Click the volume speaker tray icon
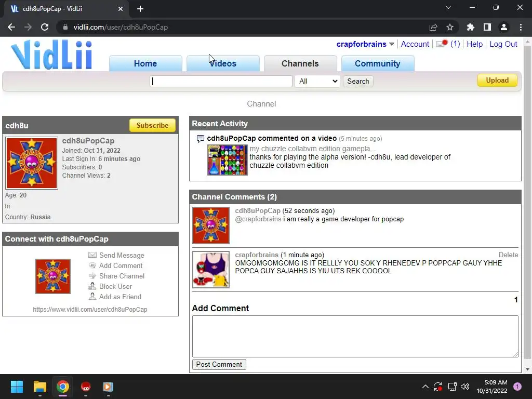Screen dimensions: 532x399 point(465,387)
